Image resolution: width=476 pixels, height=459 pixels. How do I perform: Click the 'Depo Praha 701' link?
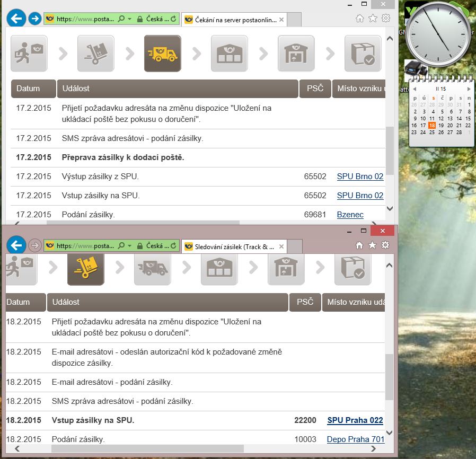pyautogui.click(x=355, y=439)
